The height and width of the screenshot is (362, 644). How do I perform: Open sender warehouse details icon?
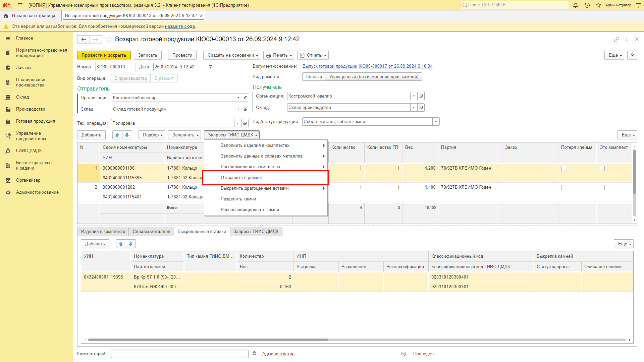point(246,109)
